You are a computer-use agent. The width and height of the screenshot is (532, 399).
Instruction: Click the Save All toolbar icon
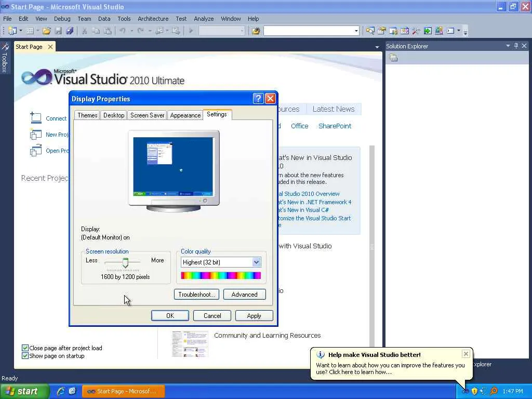[x=70, y=31]
